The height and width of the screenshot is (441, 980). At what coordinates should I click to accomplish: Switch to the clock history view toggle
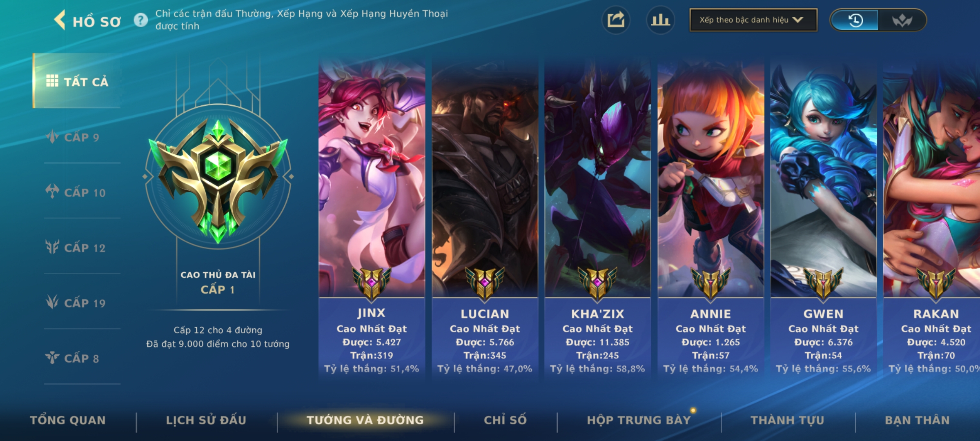pos(855,20)
